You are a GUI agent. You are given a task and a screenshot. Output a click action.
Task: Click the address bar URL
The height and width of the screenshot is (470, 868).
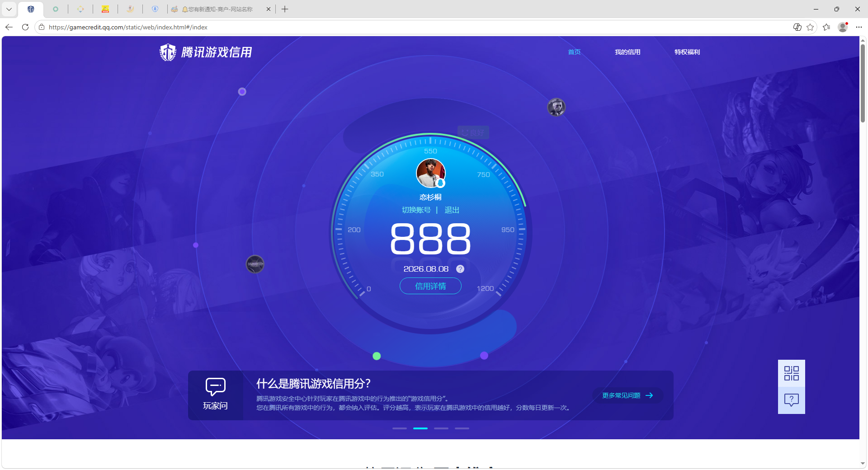[x=128, y=27]
